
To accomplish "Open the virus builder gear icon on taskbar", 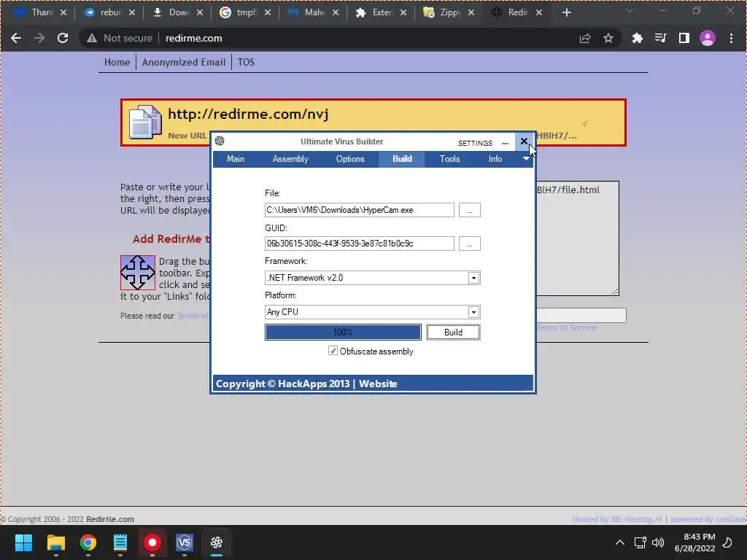I will click(217, 542).
